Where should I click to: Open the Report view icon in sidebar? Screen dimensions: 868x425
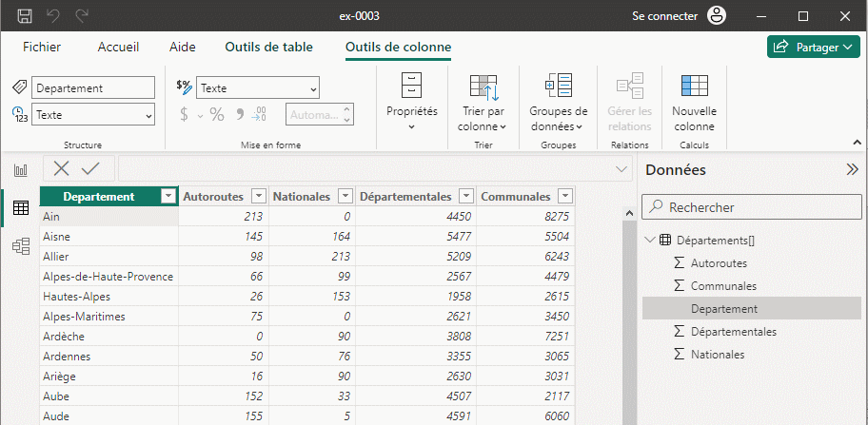point(20,170)
